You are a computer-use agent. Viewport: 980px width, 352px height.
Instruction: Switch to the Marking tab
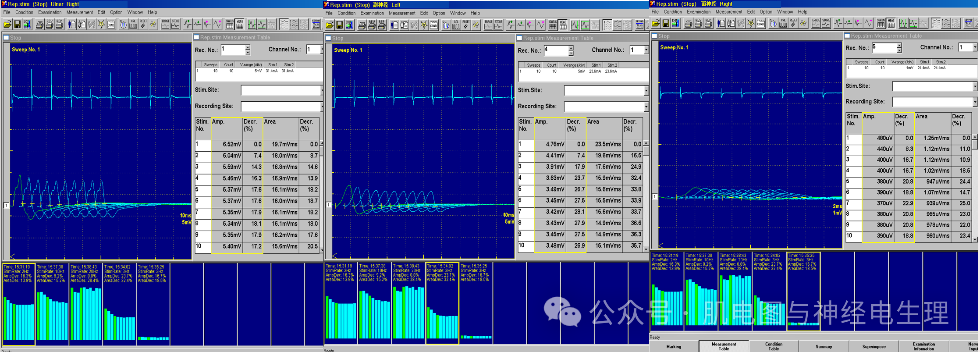[674, 346]
